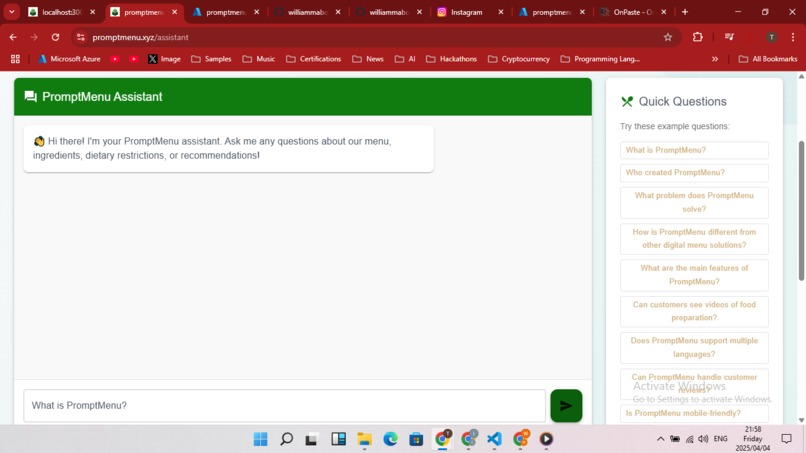
Task: Switch to first williammab GitHub tab
Action: click(x=306, y=12)
